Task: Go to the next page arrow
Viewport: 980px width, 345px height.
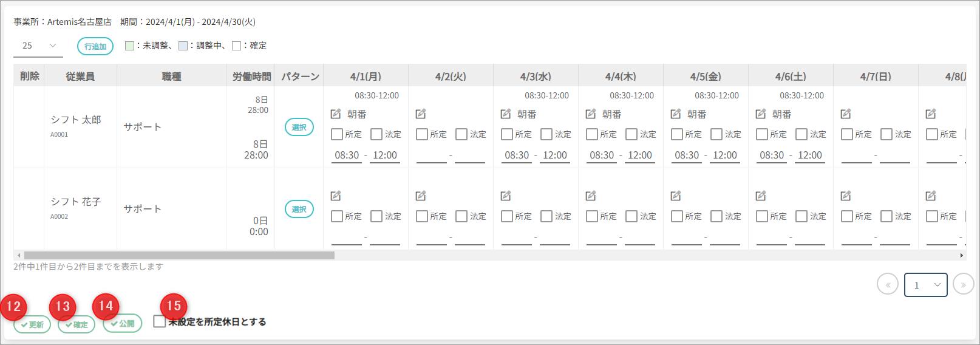Action: (963, 284)
